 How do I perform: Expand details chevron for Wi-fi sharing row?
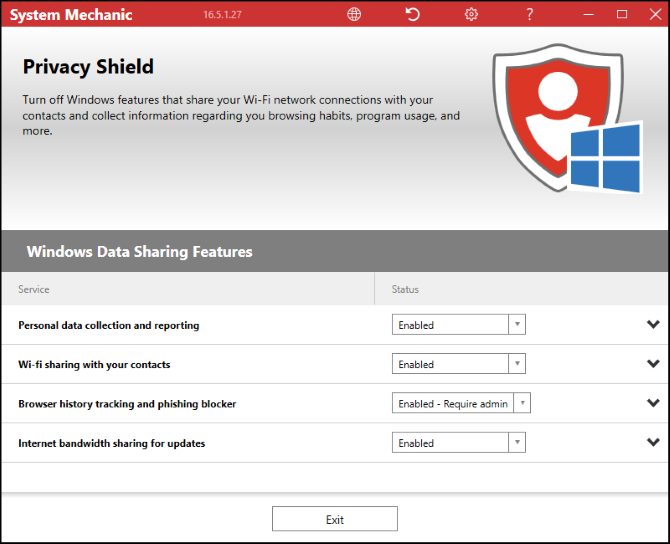tap(653, 364)
